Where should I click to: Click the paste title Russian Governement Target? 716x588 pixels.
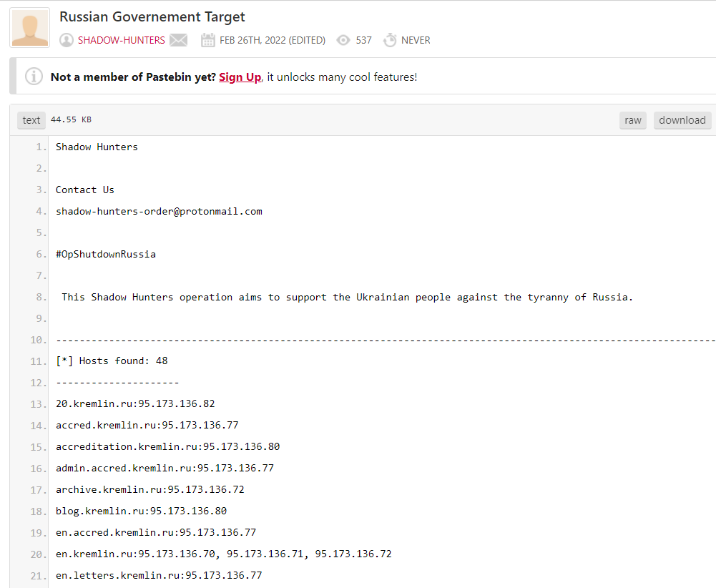(152, 17)
